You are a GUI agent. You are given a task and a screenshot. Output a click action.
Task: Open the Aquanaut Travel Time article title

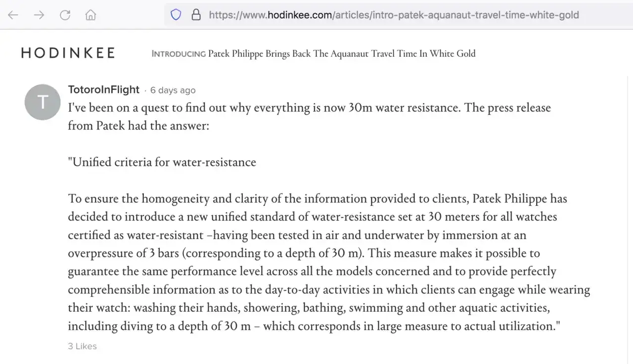[x=341, y=53]
